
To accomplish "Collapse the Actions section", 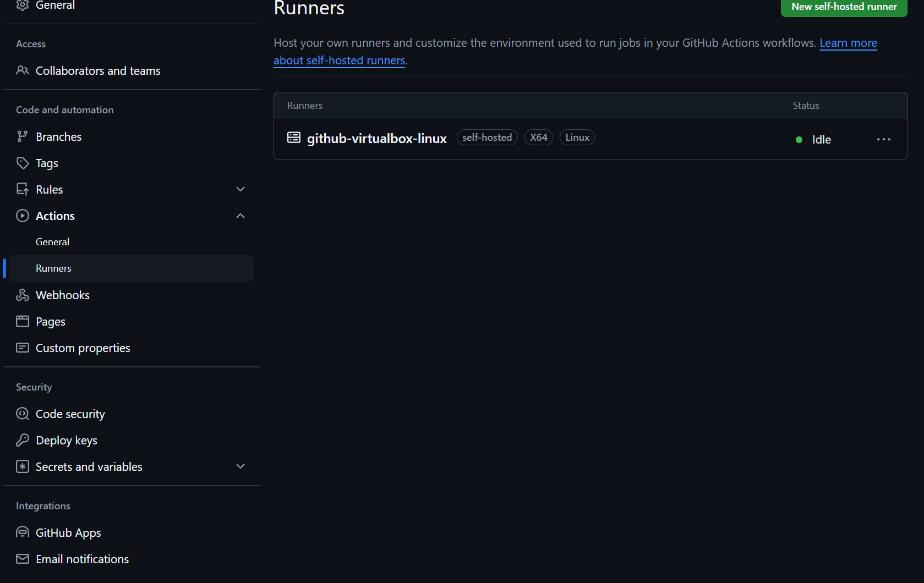I will tap(240, 216).
